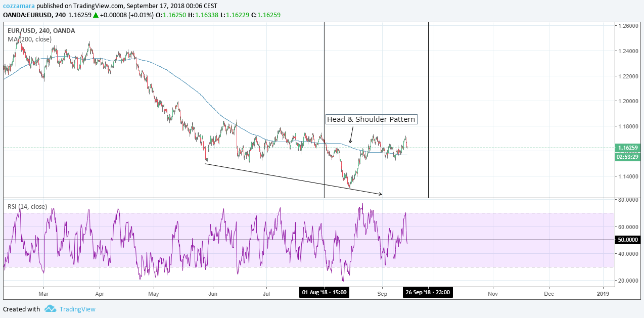Screen dimensions: 644x318
Task: Click the RSI 40.0000 axis label
Action: point(628,254)
